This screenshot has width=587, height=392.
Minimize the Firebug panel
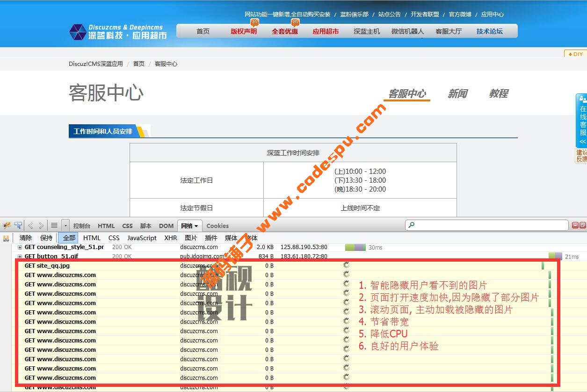(575, 225)
